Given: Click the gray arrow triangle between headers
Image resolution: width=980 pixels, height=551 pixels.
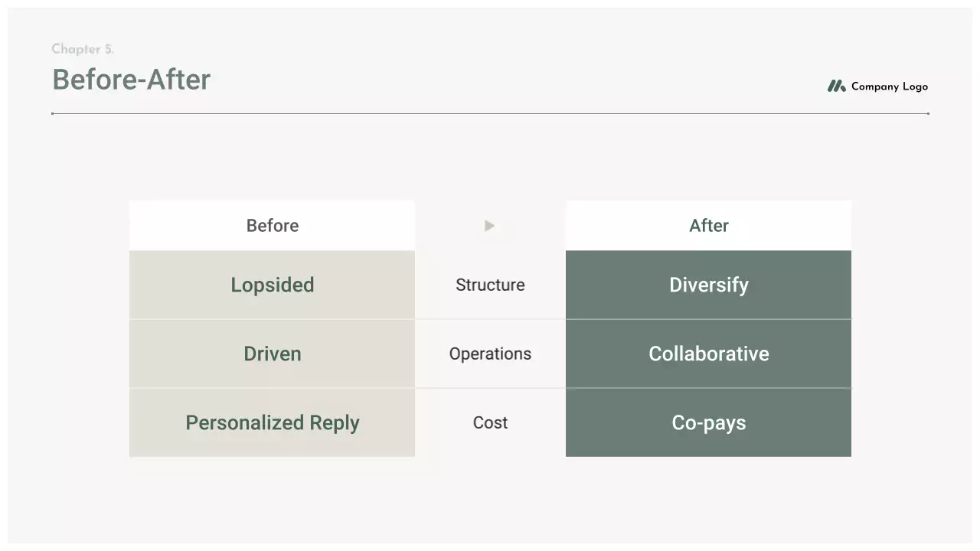Looking at the screenshot, I should (x=490, y=226).
